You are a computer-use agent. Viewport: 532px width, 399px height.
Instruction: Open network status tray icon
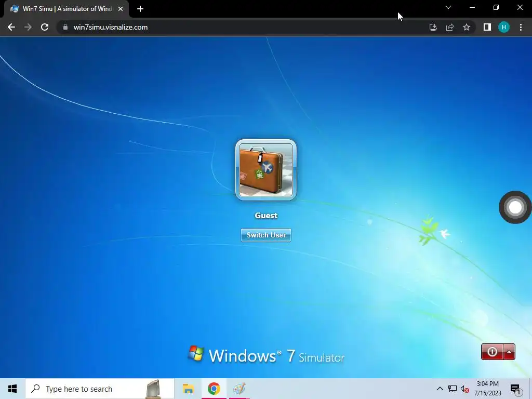453,389
